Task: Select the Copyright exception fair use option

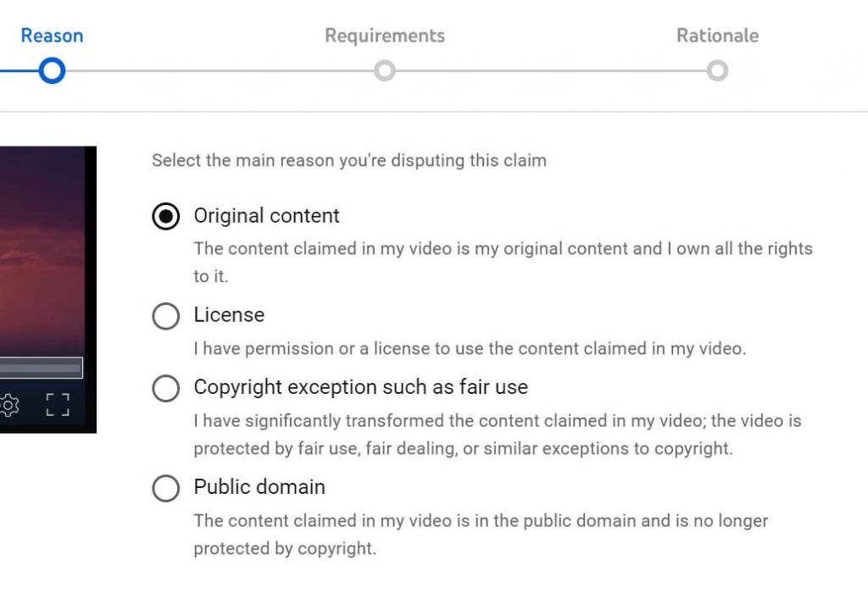Action: [165, 388]
